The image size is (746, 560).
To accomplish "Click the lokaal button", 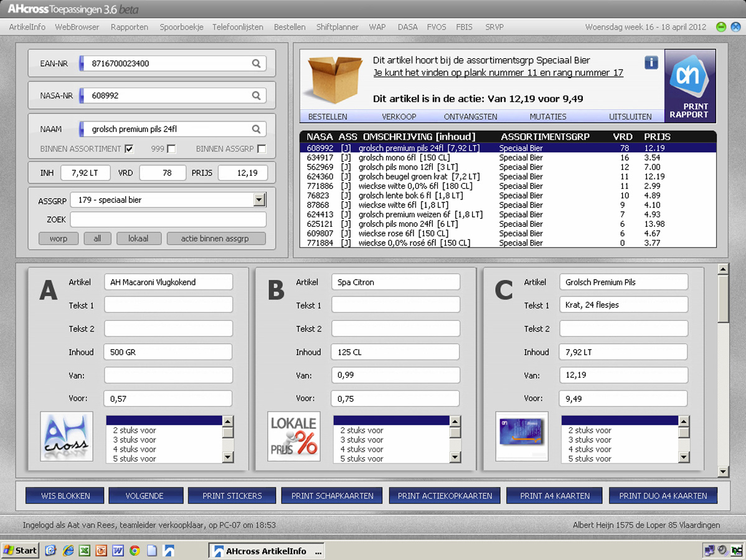I will [138, 239].
